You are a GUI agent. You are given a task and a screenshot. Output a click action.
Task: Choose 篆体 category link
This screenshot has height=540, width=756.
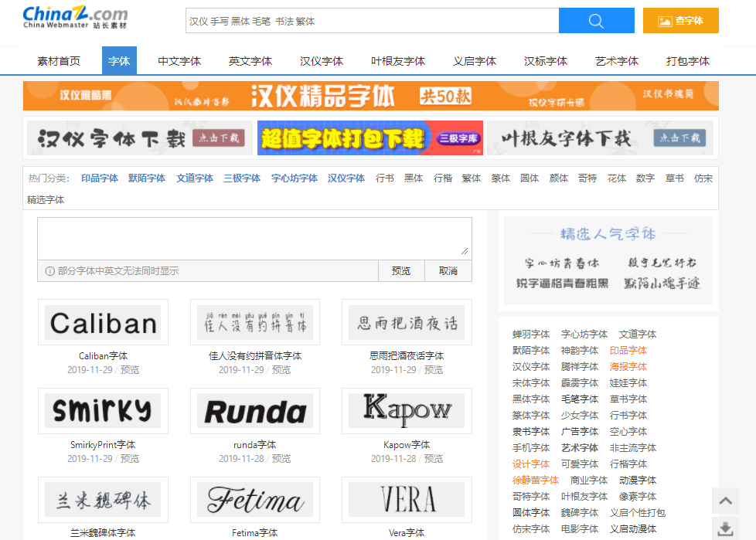(x=501, y=178)
